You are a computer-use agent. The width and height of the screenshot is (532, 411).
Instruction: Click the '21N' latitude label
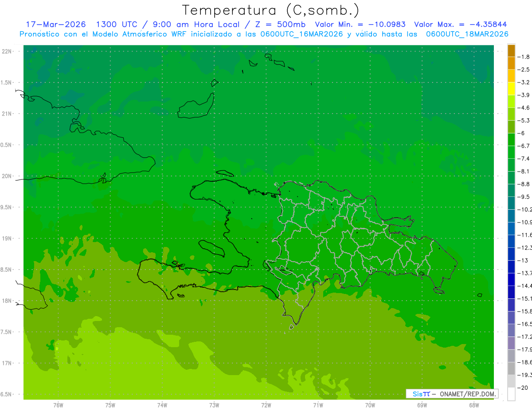tap(7, 114)
